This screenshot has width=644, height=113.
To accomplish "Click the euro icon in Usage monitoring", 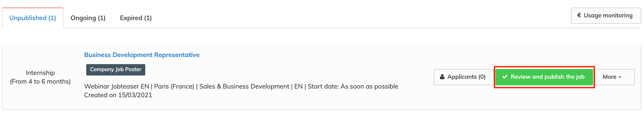I will pyautogui.click(x=579, y=15).
